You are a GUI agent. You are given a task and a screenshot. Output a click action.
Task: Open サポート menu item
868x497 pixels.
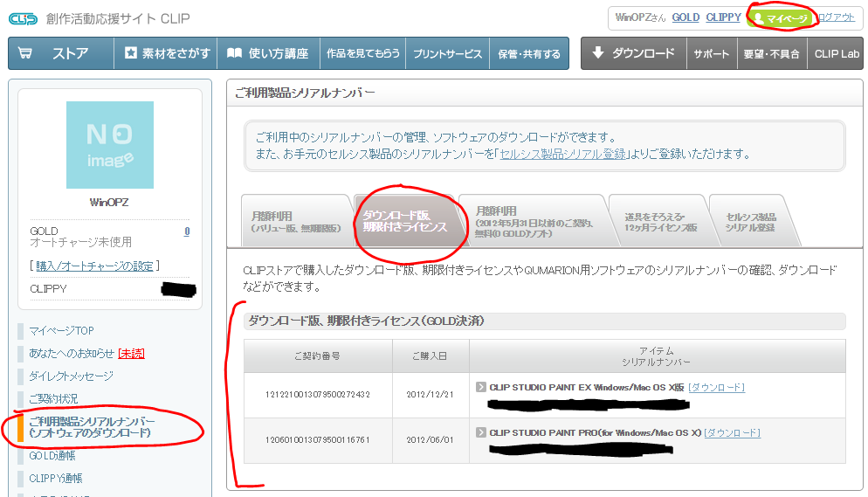pyautogui.click(x=712, y=53)
